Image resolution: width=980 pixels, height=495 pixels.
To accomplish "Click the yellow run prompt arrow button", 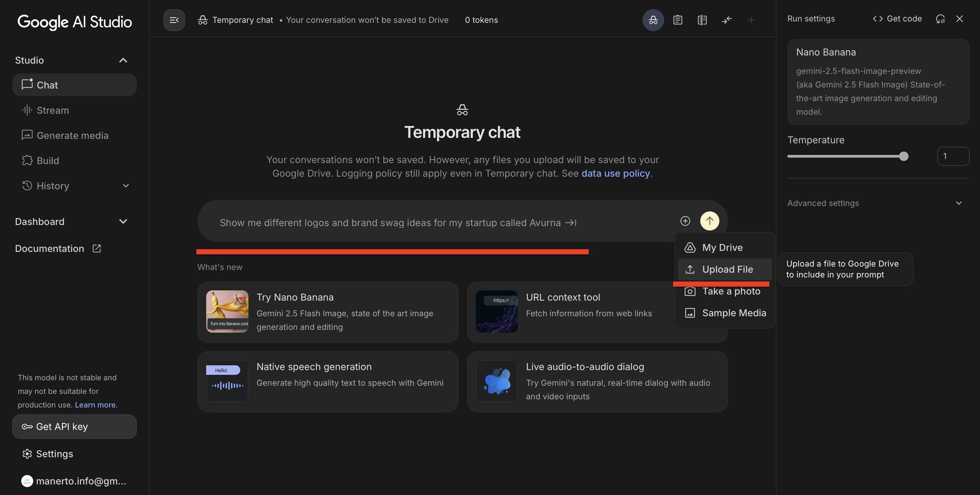I will coord(709,221).
